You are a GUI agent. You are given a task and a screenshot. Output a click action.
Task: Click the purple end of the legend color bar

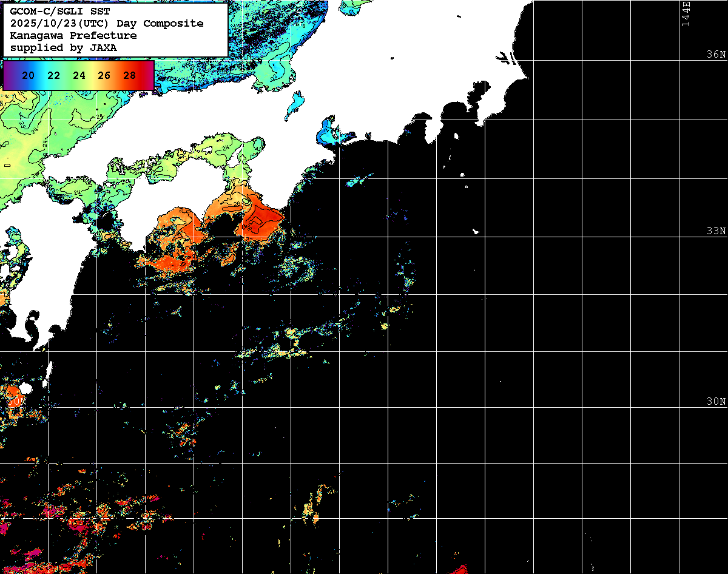click(8, 76)
